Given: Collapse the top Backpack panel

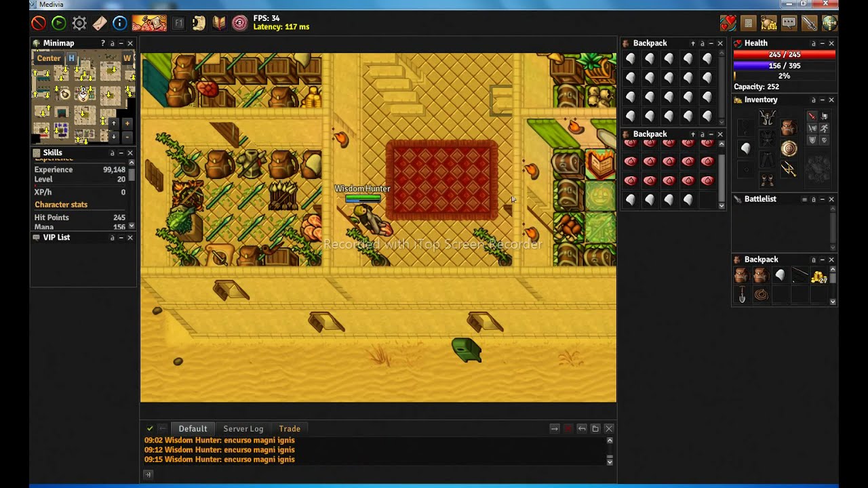Looking at the screenshot, I should tap(711, 43).
